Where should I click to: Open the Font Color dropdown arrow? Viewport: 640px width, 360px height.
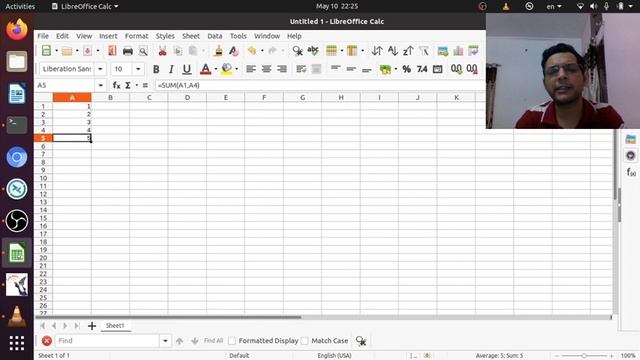(216, 69)
